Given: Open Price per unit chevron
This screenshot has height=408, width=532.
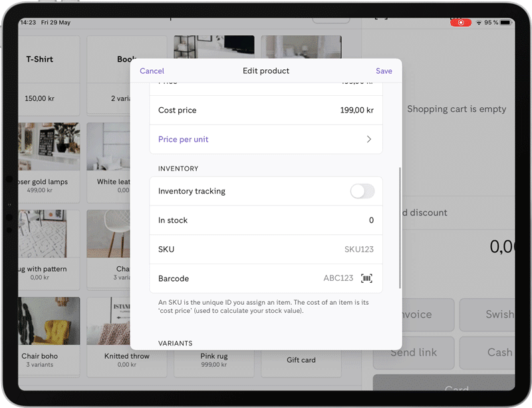Looking at the screenshot, I should (x=369, y=139).
